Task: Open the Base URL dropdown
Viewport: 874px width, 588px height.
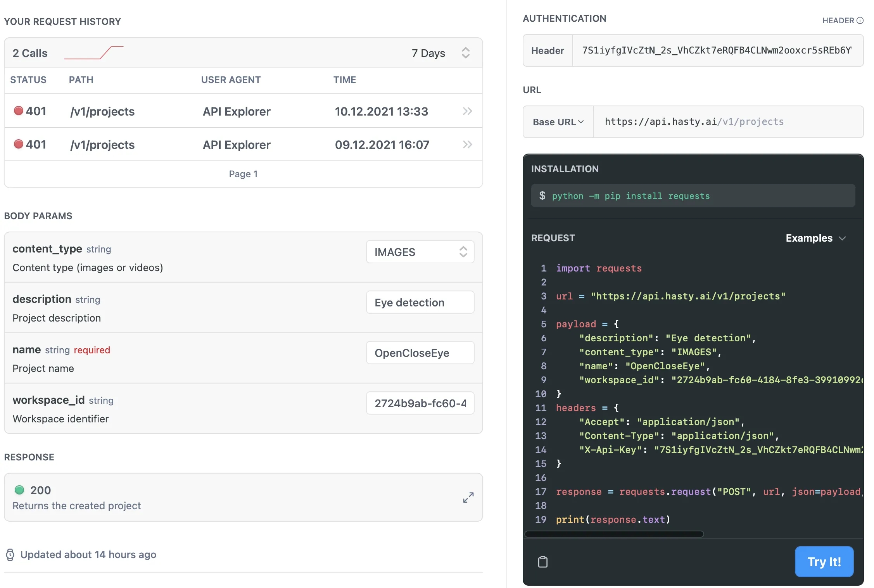Action: (558, 122)
